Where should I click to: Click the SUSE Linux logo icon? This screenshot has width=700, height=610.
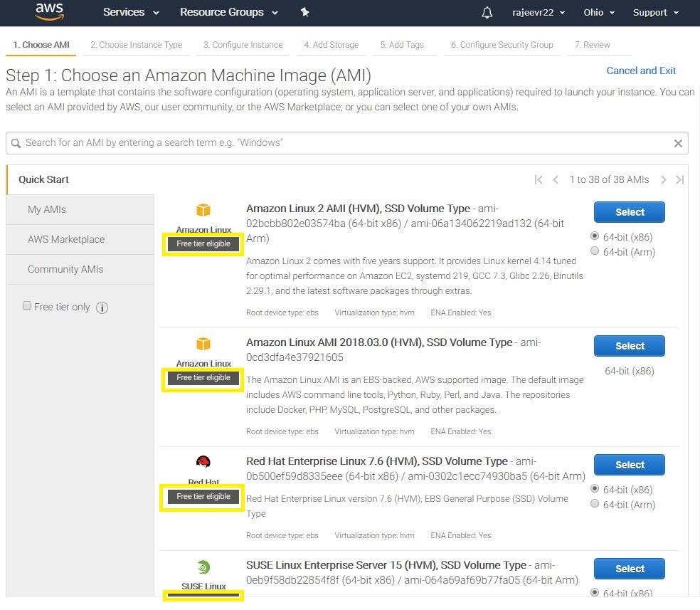pyautogui.click(x=202, y=567)
